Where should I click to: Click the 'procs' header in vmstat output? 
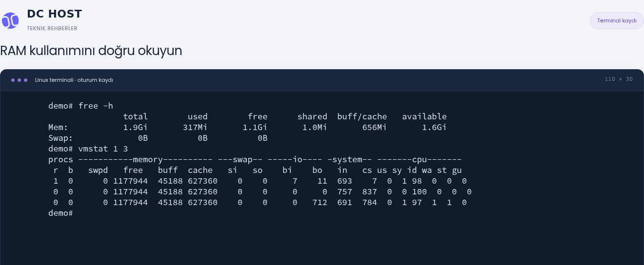pos(60,159)
